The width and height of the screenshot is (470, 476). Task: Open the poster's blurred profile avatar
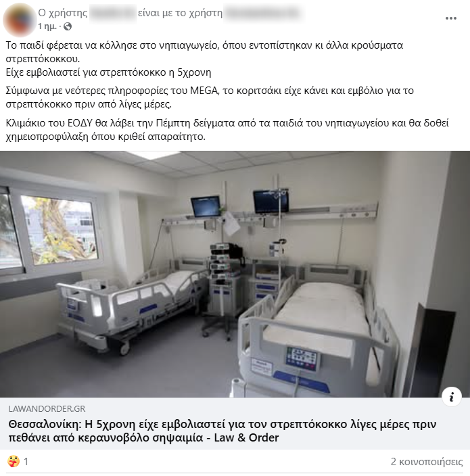[x=20, y=20]
